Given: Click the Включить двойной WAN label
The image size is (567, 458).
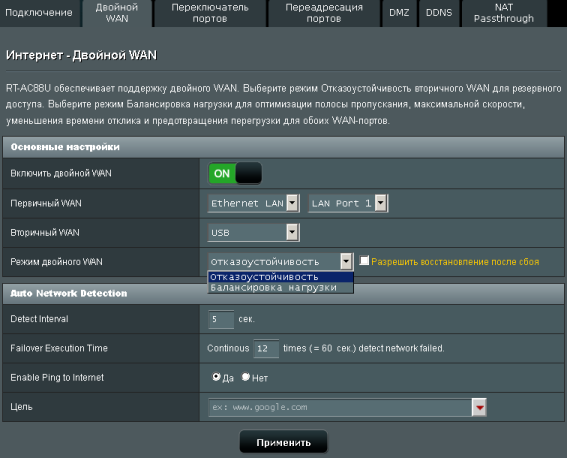Looking at the screenshot, I should tap(61, 174).
